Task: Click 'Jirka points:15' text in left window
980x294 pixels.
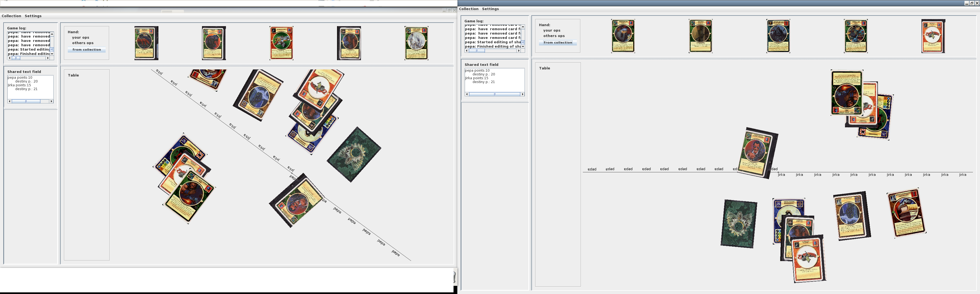Action: click(x=19, y=85)
